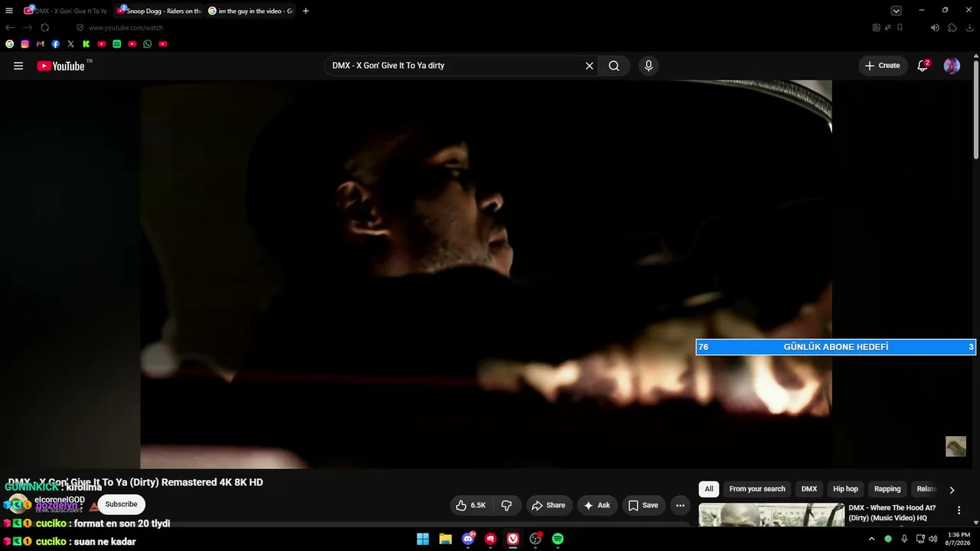Open Discord from the taskbar
The image size is (980, 551).
point(468,539)
